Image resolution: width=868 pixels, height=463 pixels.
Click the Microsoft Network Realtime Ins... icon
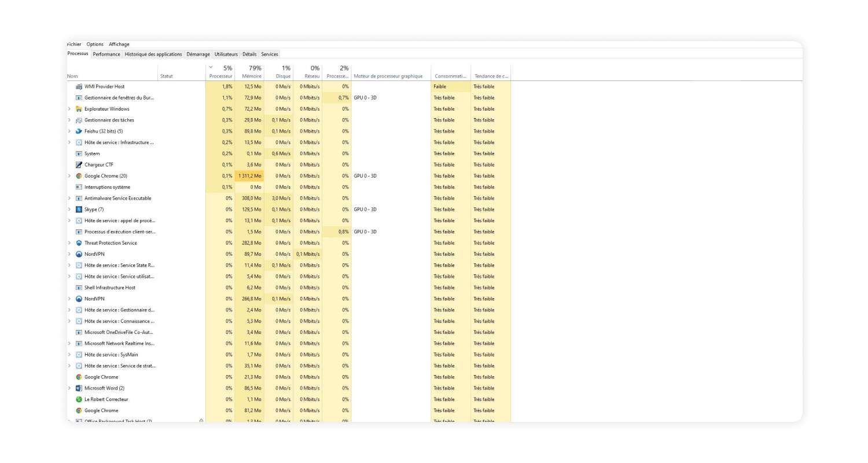coord(79,344)
